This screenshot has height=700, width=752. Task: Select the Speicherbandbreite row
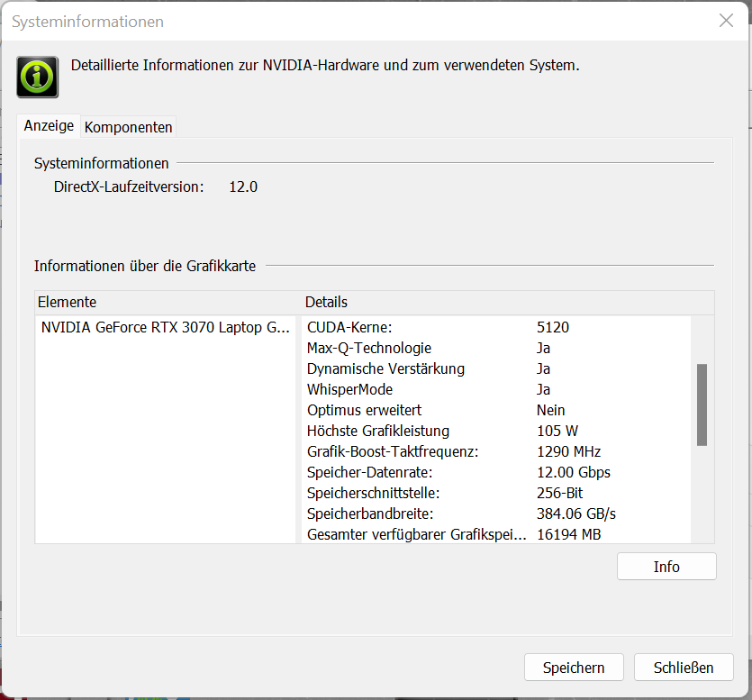(x=496, y=514)
